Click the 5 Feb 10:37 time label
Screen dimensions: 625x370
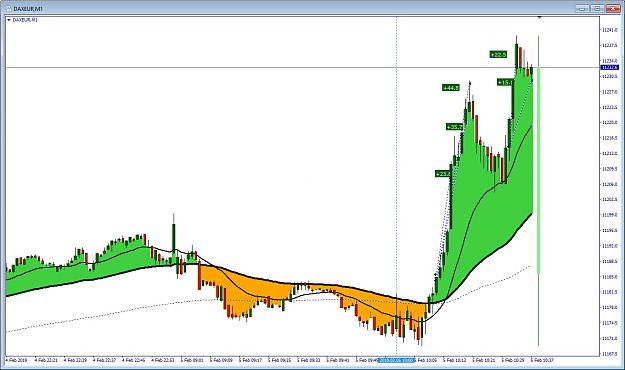coord(542,360)
